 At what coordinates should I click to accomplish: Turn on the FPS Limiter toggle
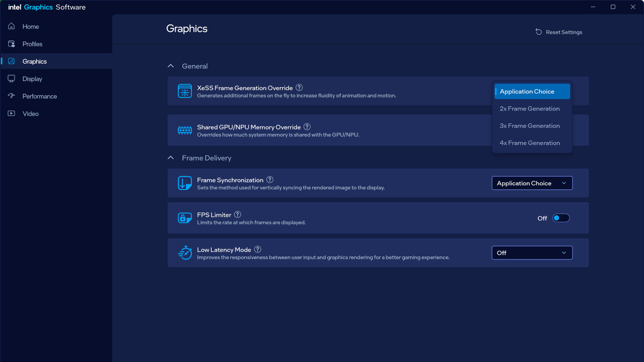click(560, 218)
